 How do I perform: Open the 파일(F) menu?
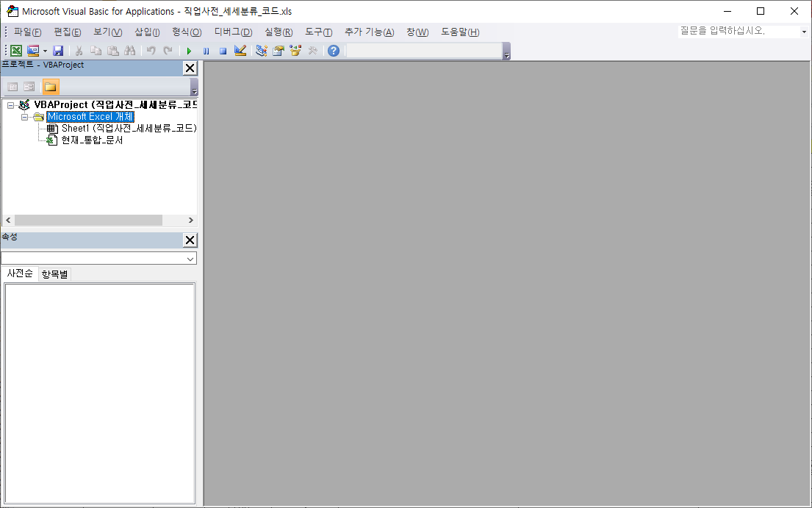point(27,32)
